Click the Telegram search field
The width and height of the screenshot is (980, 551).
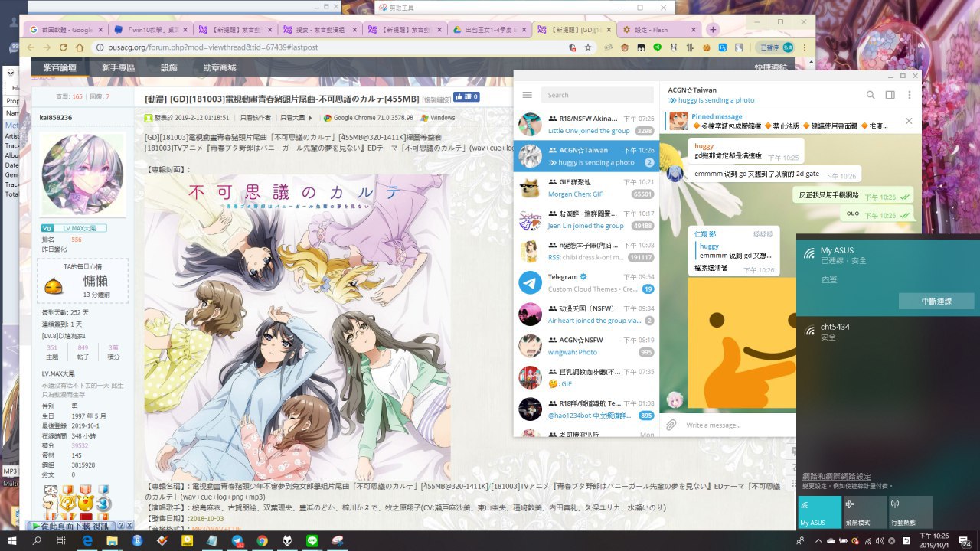(x=596, y=95)
